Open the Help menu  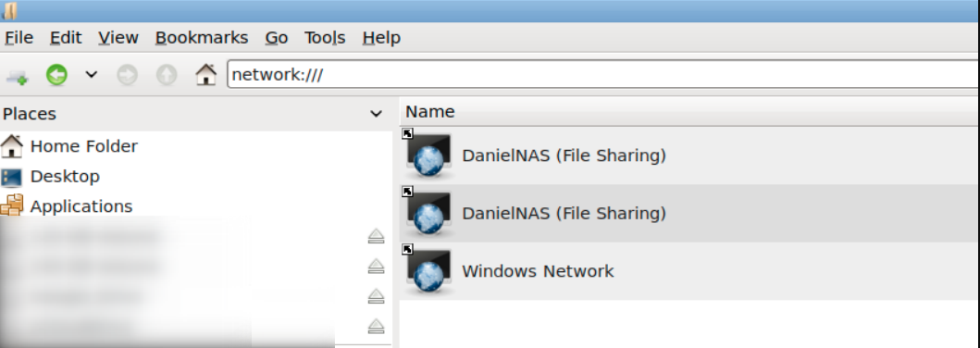click(x=381, y=38)
